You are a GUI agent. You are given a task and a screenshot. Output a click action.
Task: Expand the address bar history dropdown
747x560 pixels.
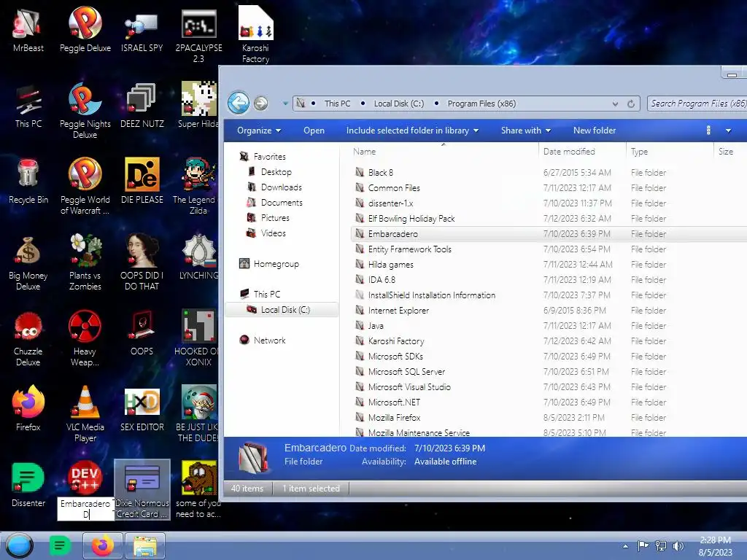coord(615,104)
